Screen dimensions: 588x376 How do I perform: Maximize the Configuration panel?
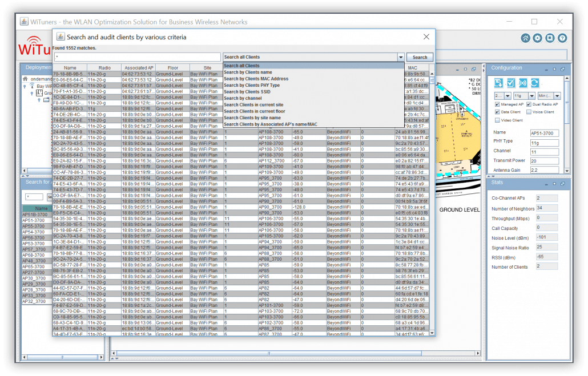coord(555,69)
